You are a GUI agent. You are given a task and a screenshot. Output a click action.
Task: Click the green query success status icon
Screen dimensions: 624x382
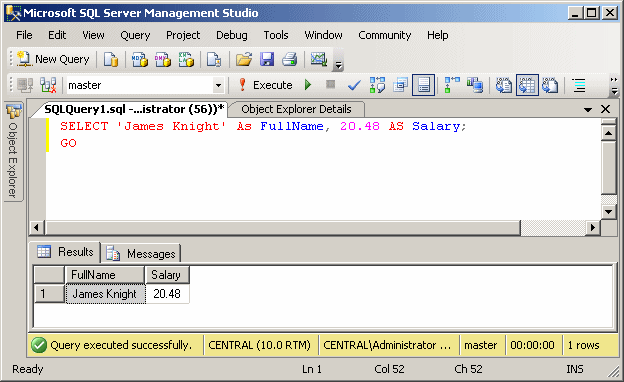(39, 345)
